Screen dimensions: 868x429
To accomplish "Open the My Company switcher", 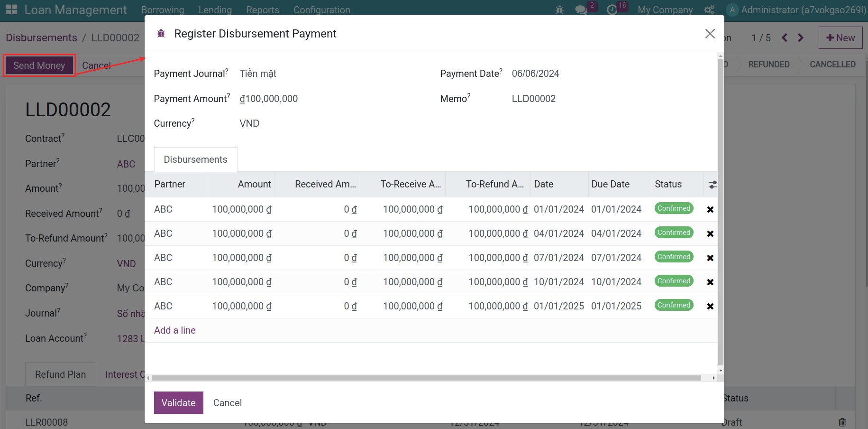I will (x=665, y=10).
